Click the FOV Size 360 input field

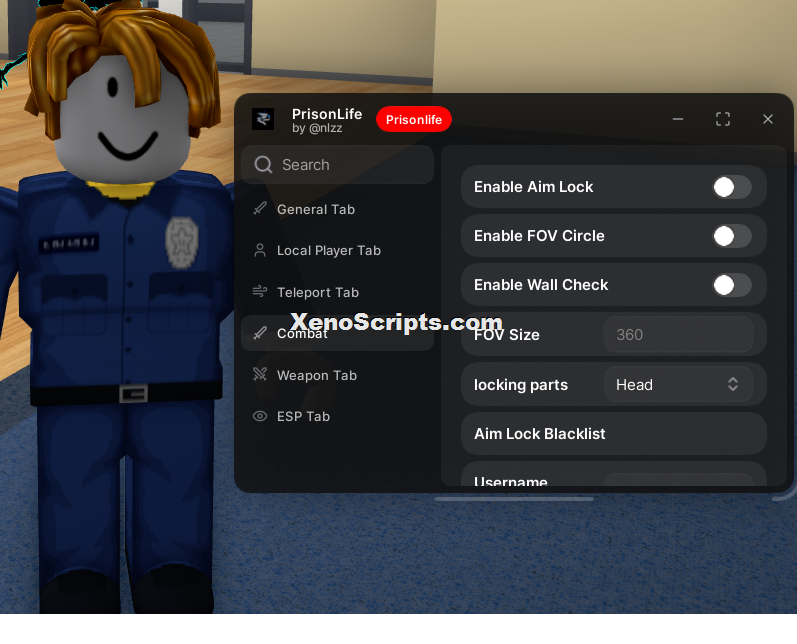(678, 334)
